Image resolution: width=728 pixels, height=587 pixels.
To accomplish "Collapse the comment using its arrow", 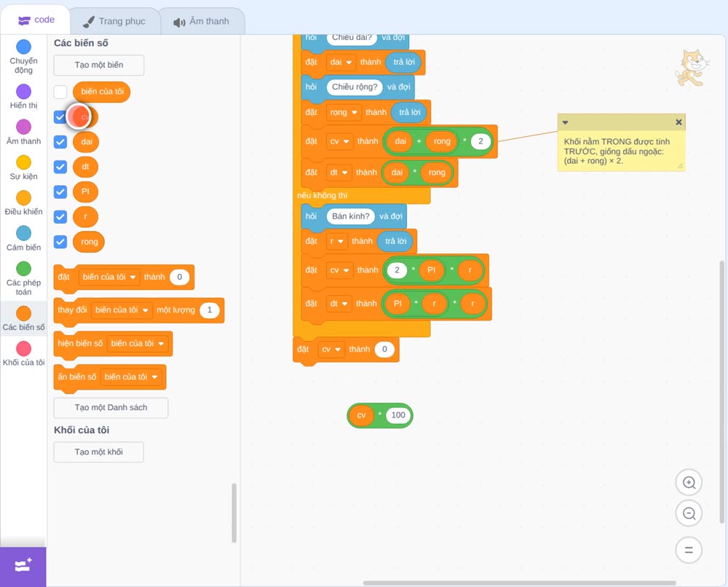I will click(x=565, y=122).
